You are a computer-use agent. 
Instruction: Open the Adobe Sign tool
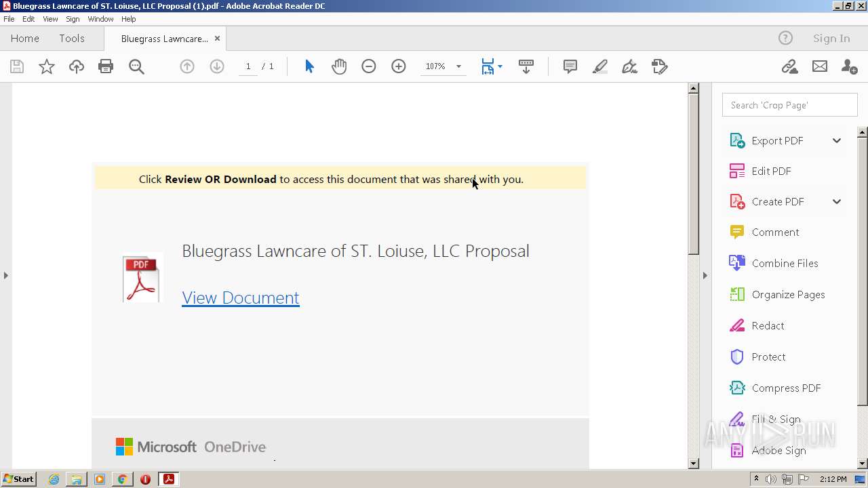(x=778, y=450)
